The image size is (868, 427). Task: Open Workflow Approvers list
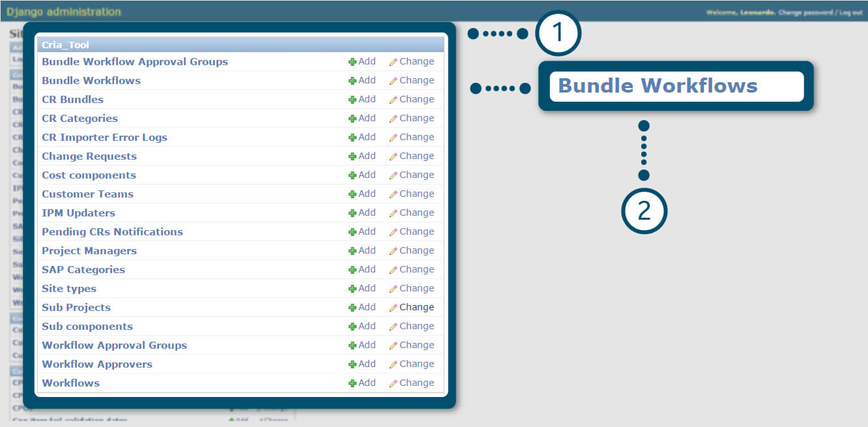(x=97, y=364)
